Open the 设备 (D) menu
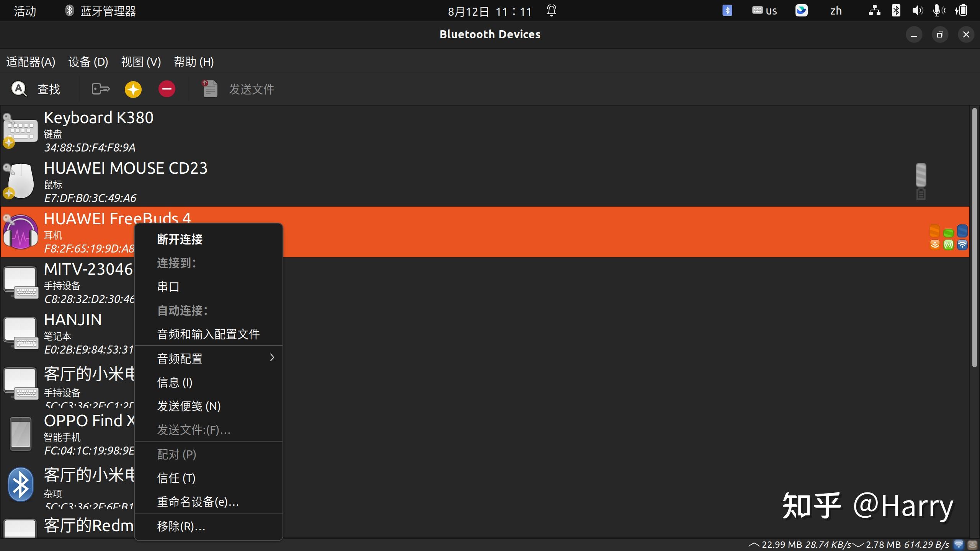 coord(88,62)
